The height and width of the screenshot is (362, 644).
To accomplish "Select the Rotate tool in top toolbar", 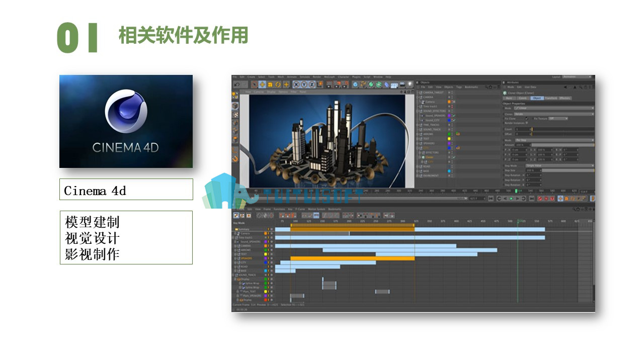I will point(278,84).
